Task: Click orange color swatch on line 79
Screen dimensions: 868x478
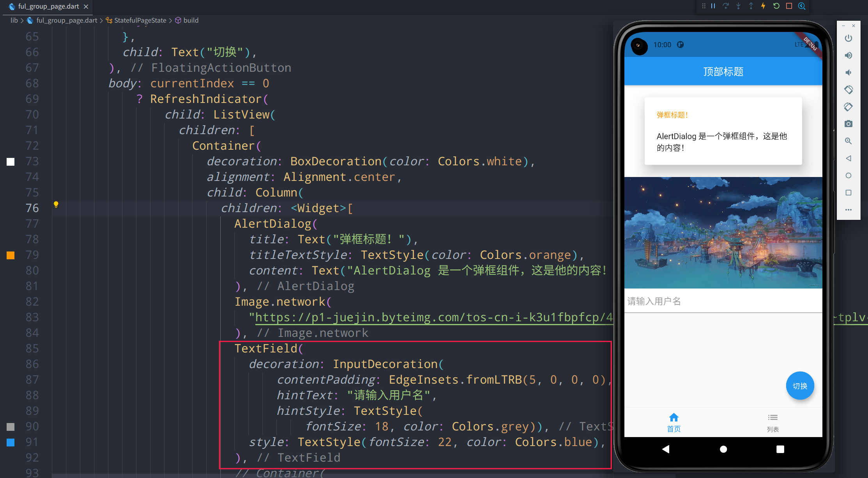Action: coord(11,255)
